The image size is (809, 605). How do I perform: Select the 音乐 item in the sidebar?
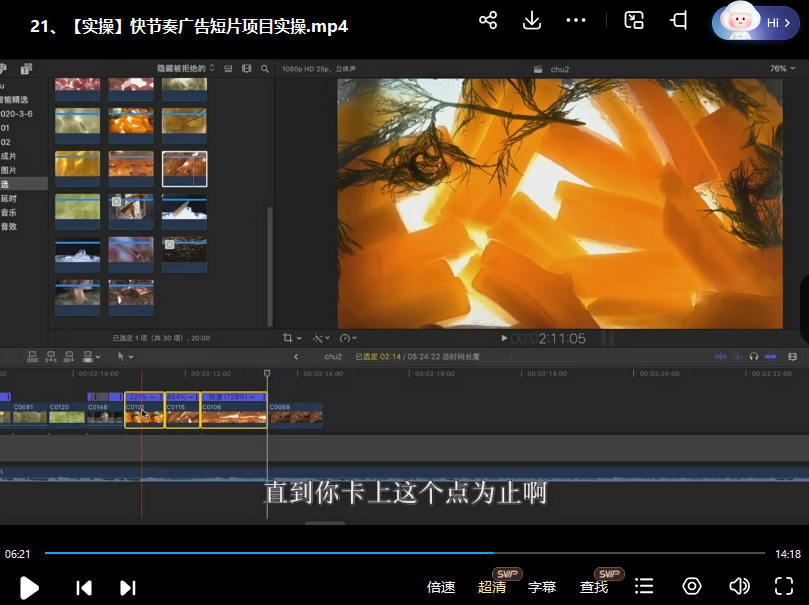click(9, 212)
